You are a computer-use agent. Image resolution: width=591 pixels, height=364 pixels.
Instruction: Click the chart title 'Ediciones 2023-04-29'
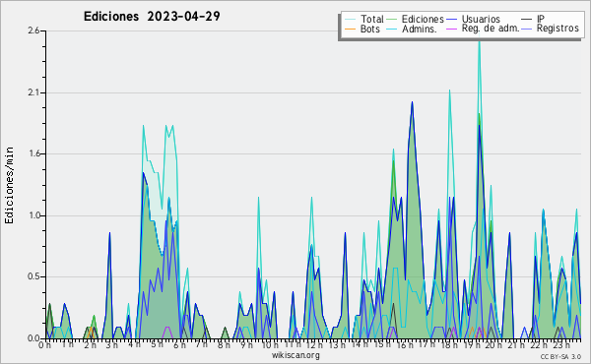(x=152, y=17)
